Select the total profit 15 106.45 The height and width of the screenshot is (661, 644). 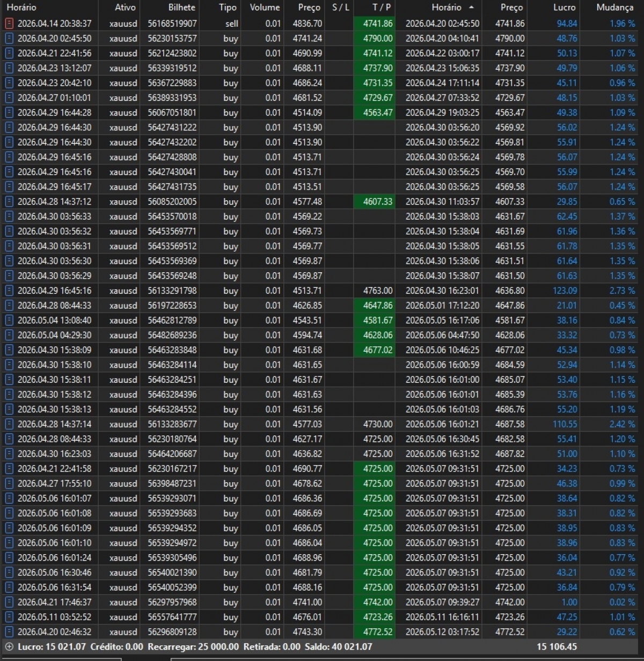coord(557,647)
